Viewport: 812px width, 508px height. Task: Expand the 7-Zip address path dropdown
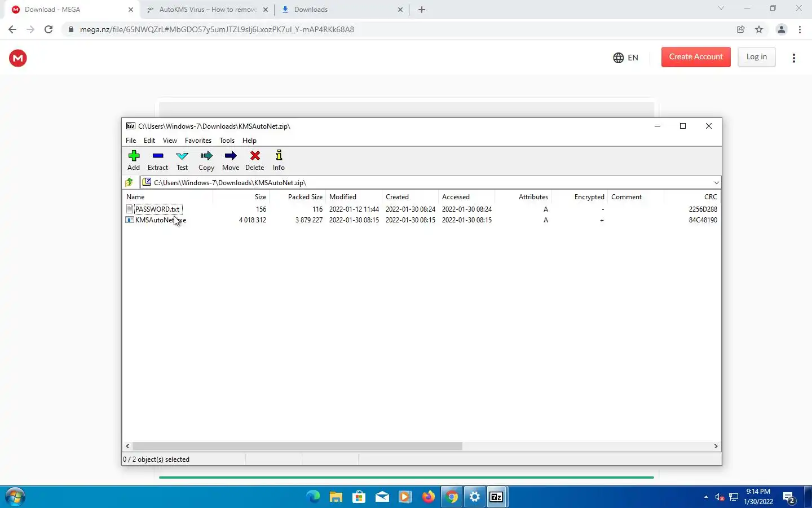coord(716,182)
